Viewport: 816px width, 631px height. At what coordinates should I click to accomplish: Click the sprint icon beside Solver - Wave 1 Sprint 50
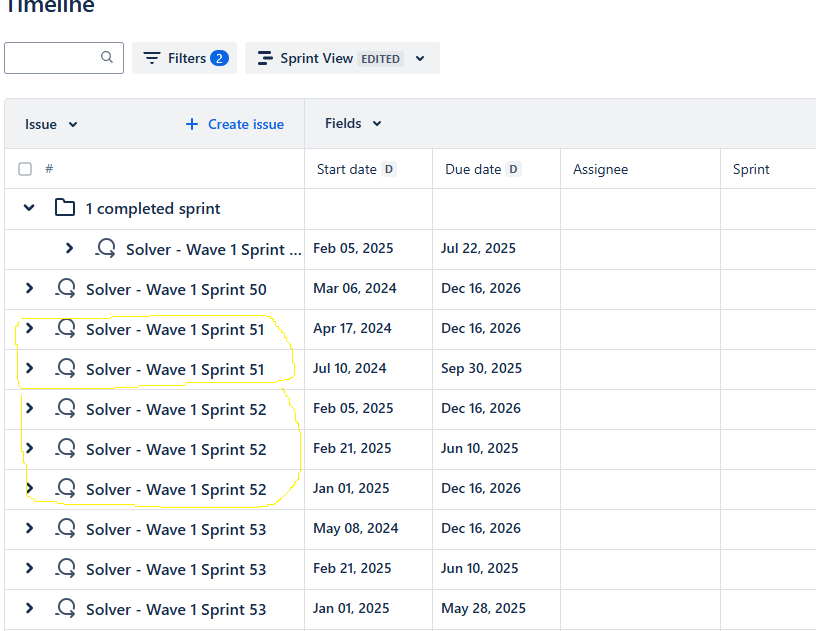pos(65,288)
